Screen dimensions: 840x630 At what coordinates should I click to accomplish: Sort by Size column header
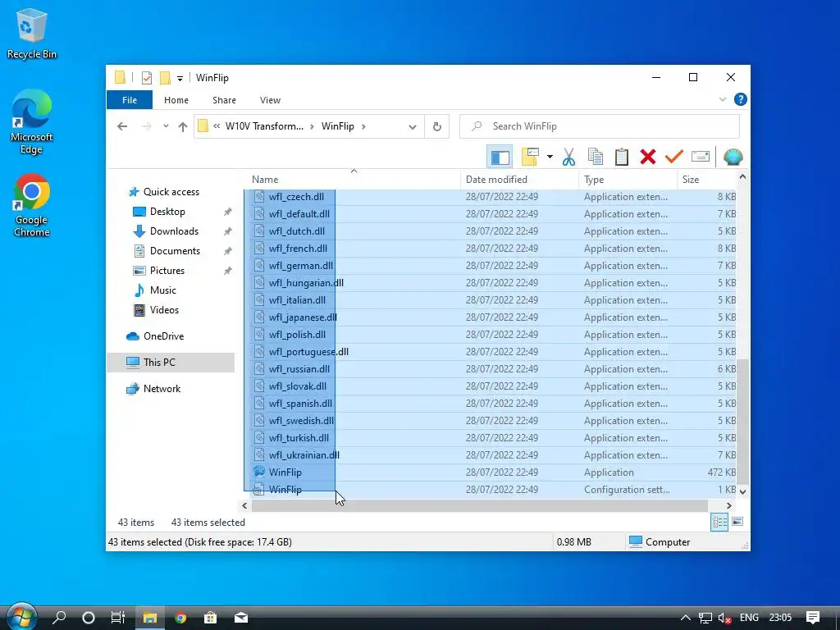[706, 180]
